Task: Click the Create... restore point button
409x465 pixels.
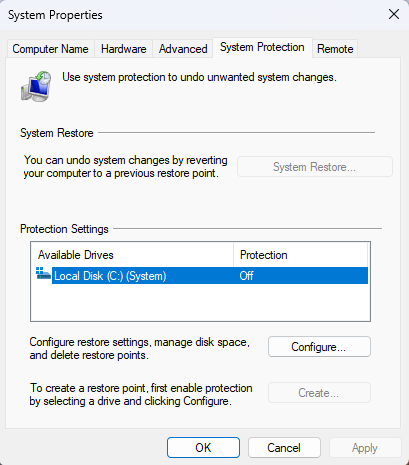Action: pos(319,393)
